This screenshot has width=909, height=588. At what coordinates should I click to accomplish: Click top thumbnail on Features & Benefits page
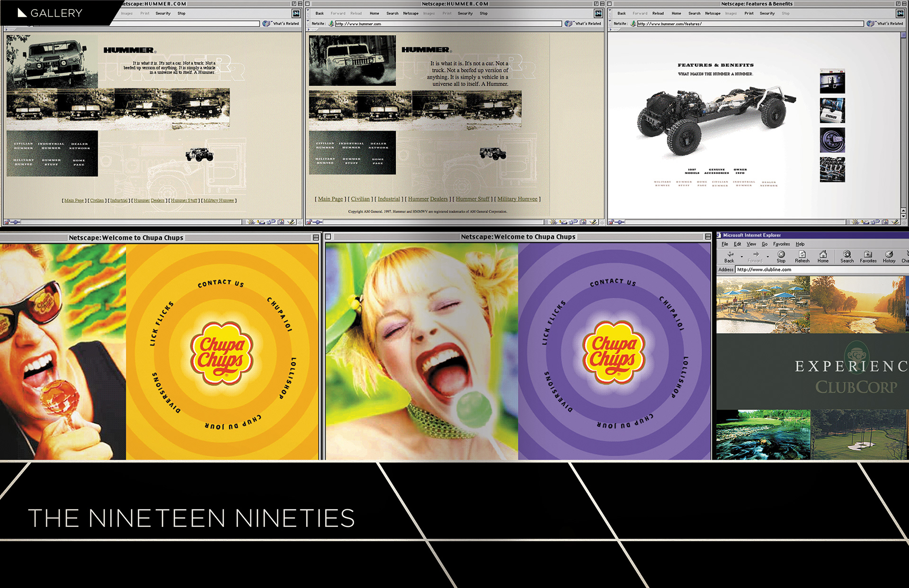[832, 81]
